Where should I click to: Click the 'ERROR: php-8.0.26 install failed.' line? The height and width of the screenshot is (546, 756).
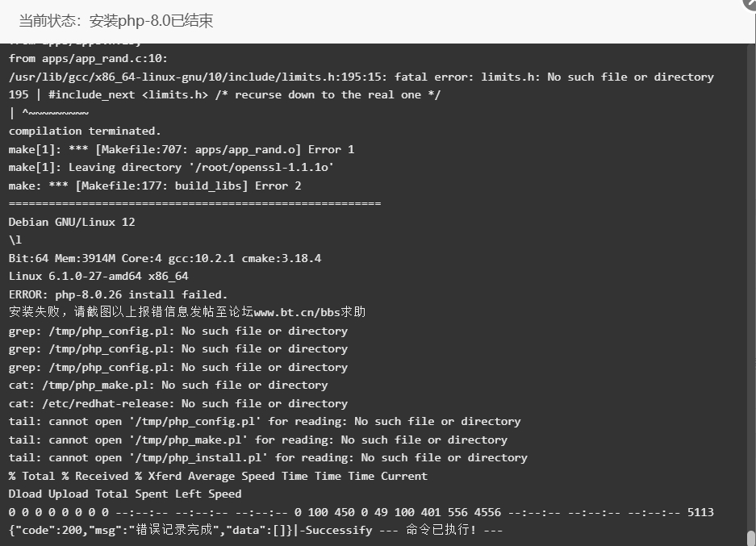[x=118, y=294]
